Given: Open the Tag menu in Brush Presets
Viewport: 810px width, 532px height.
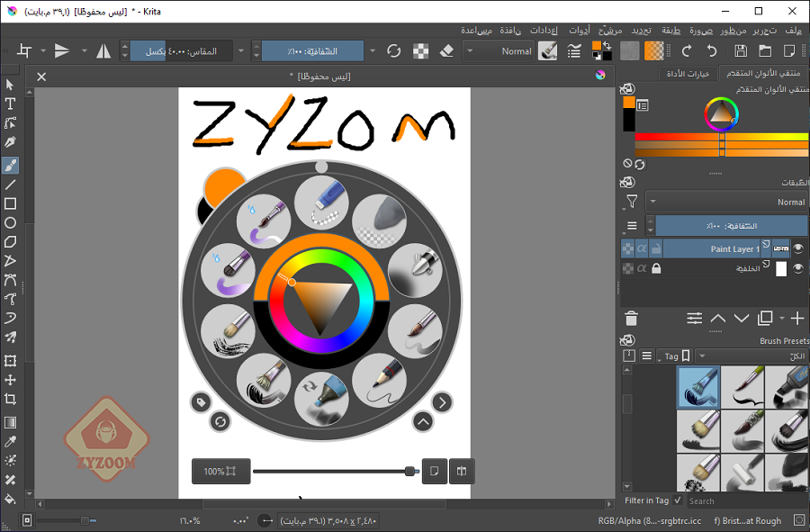Looking at the screenshot, I should tap(675, 356).
